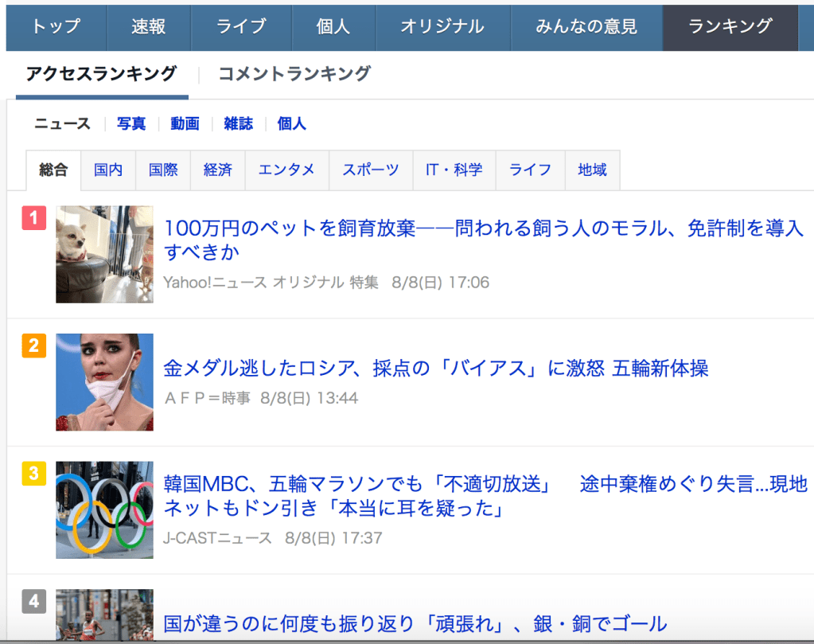Click the rank 2 orange badge icon
Viewport: 814px width, 644px height.
[x=33, y=345]
